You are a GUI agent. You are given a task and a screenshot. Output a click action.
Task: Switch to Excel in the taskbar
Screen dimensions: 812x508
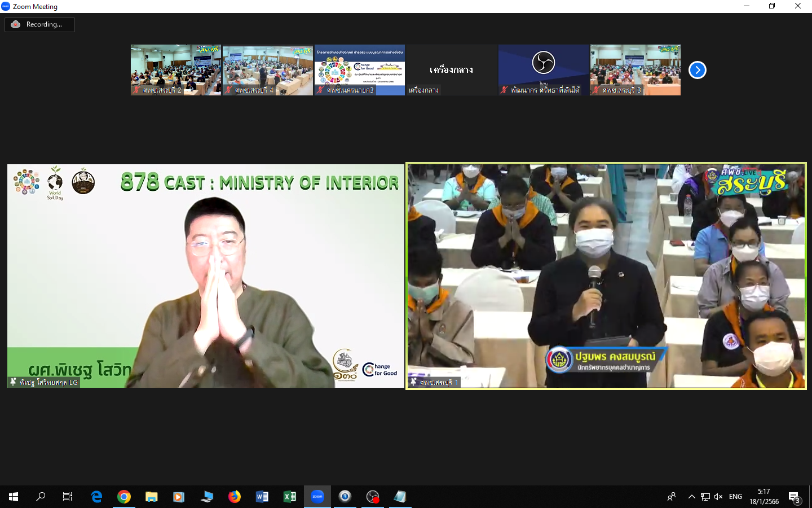point(290,497)
